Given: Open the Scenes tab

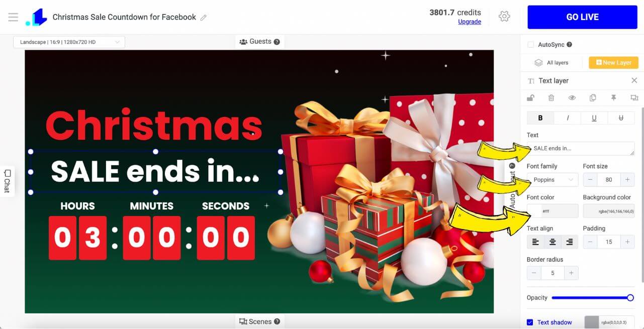Looking at the screenshot, I should (260, 322).
